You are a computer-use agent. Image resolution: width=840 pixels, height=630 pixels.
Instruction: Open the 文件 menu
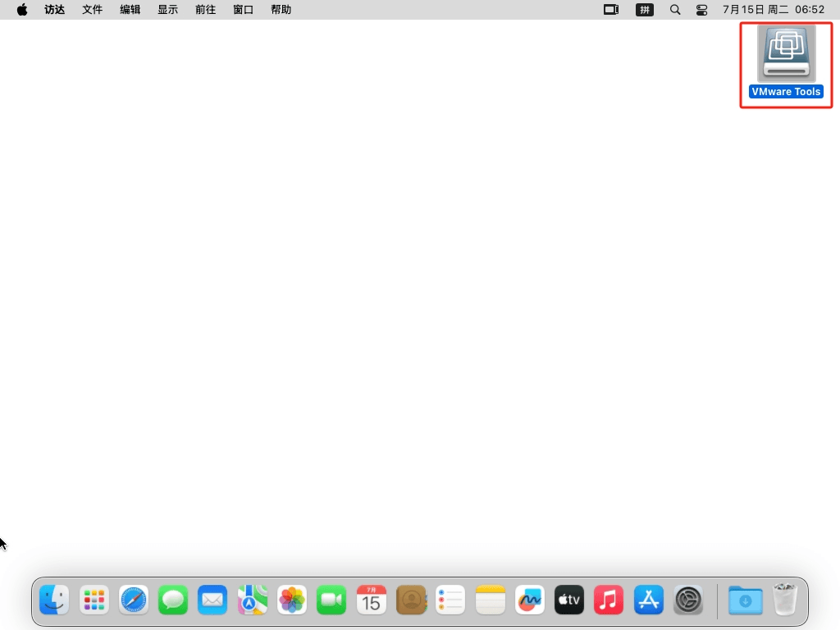[92, 10]
